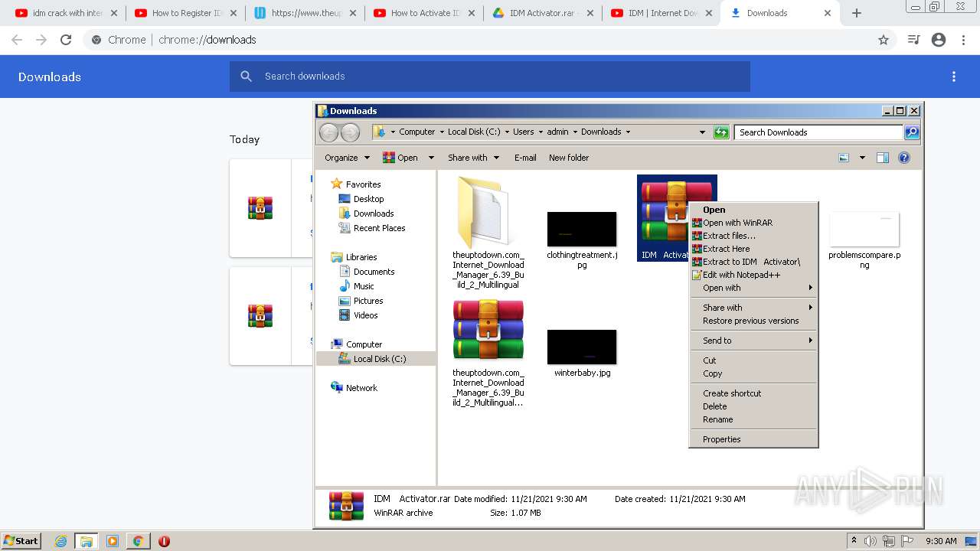This screenshot has width=980, height=551.
Task: Choose Extract files... in context menu
Action: click(x=753, y=236)
